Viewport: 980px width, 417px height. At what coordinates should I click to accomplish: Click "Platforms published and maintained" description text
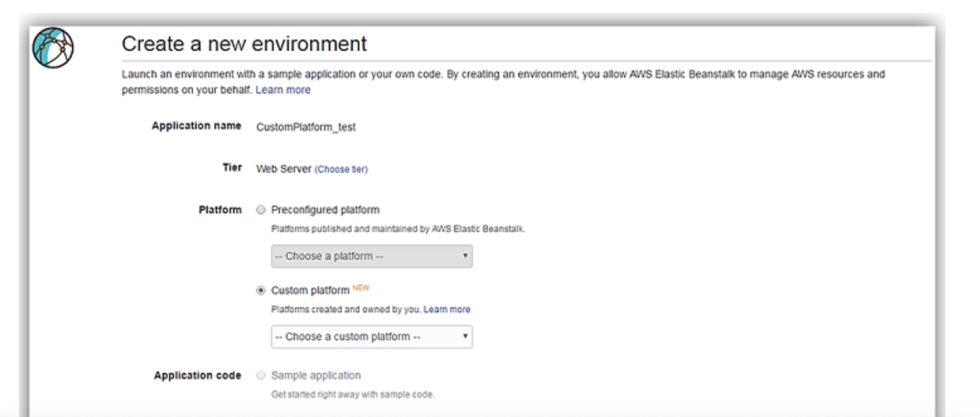(x=398, y=229)
